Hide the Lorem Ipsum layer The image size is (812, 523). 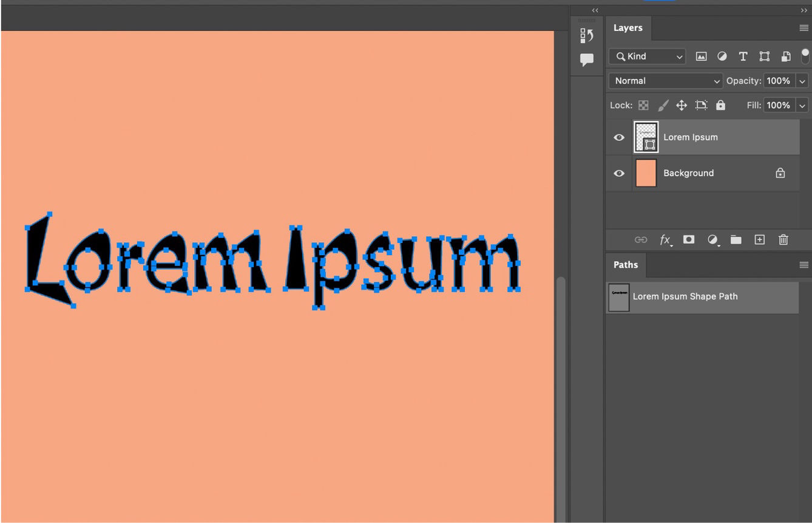[x=618, y=137]
